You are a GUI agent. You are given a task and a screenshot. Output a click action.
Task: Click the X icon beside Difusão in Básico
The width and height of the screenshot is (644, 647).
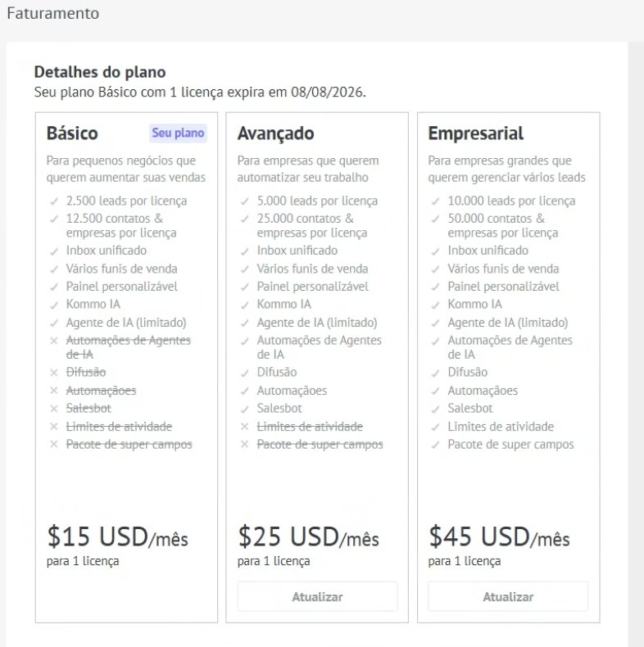click(x=54, y=373)
